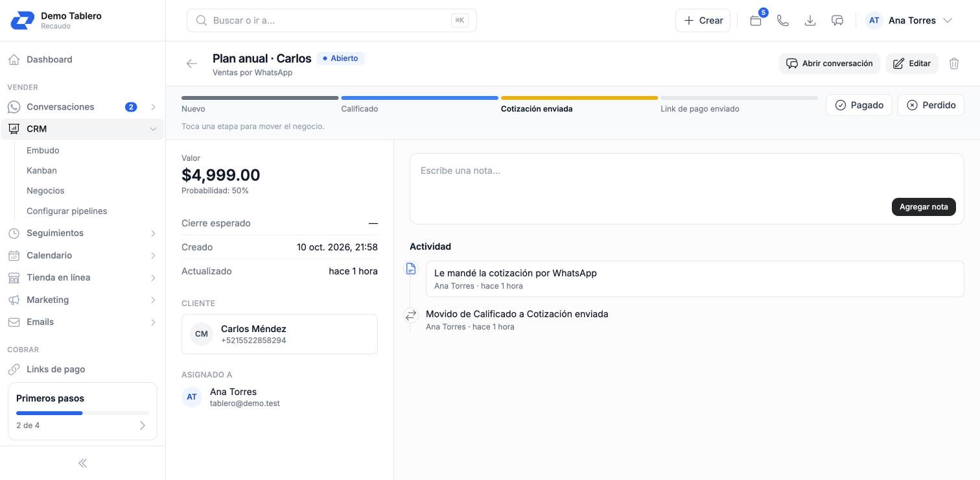Move deal to Link de pago enviado stage
Screen dimensions: 980x480
[x=739, y=104]
